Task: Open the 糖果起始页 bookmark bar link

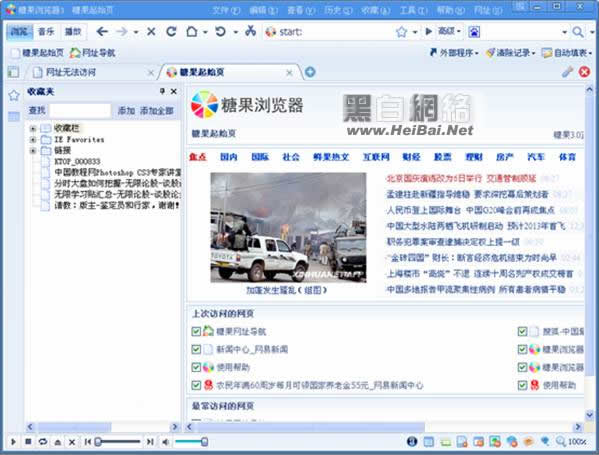Action: tap(37, 53)
